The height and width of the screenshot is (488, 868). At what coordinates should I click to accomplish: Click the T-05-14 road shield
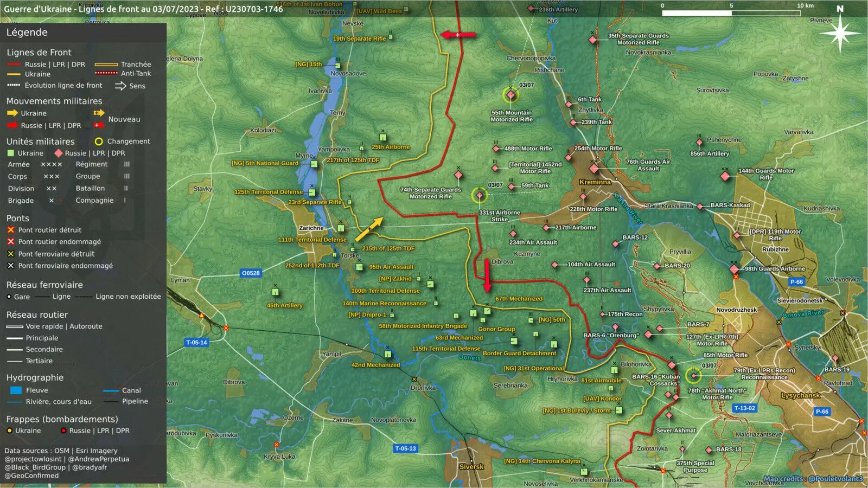click(x=196, y=343)
